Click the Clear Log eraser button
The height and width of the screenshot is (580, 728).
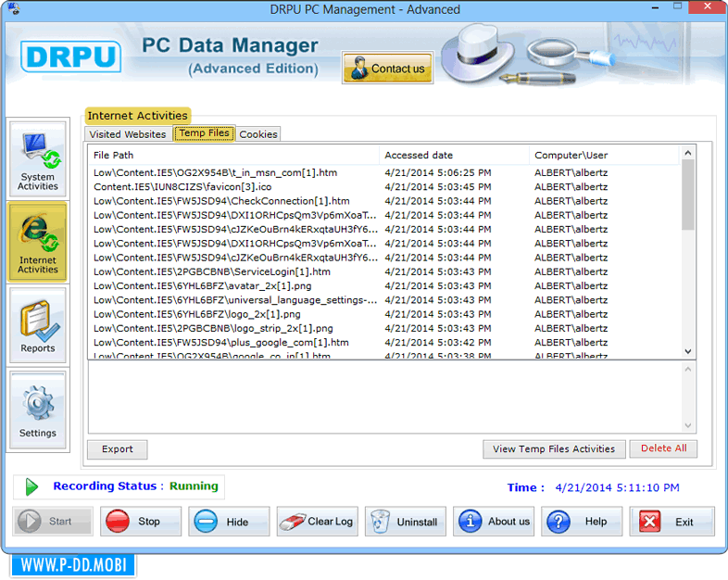coord(318,522)
